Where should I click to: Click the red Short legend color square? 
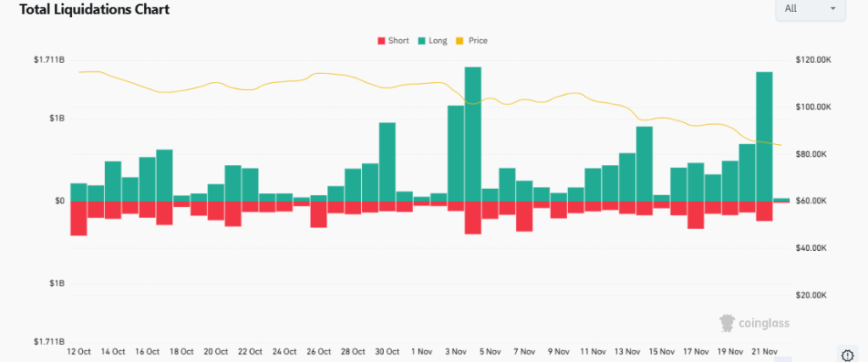pos(381,41)
